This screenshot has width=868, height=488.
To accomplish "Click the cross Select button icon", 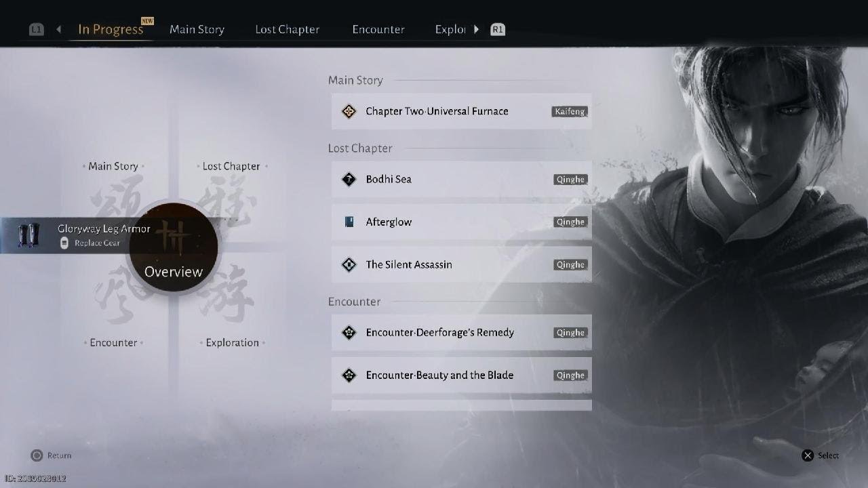I will (x=808, y=455).
